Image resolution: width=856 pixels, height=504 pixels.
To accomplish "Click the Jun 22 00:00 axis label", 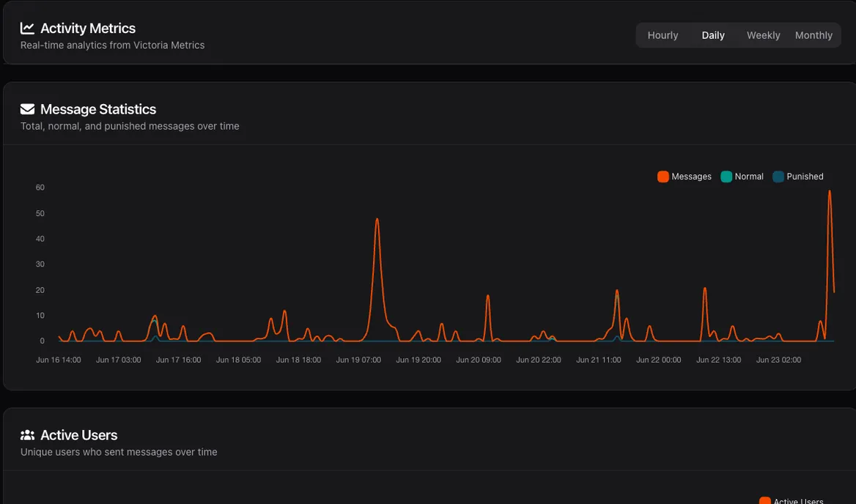I will (x=659, y=360).
